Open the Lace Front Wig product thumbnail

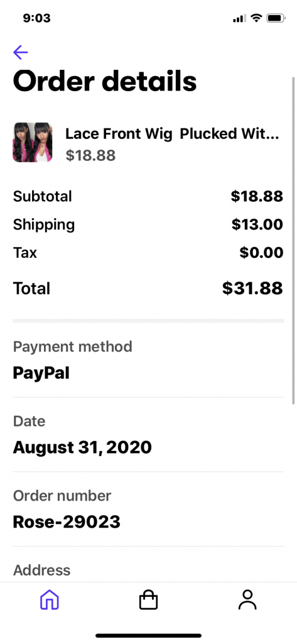(x=33, y=142)
